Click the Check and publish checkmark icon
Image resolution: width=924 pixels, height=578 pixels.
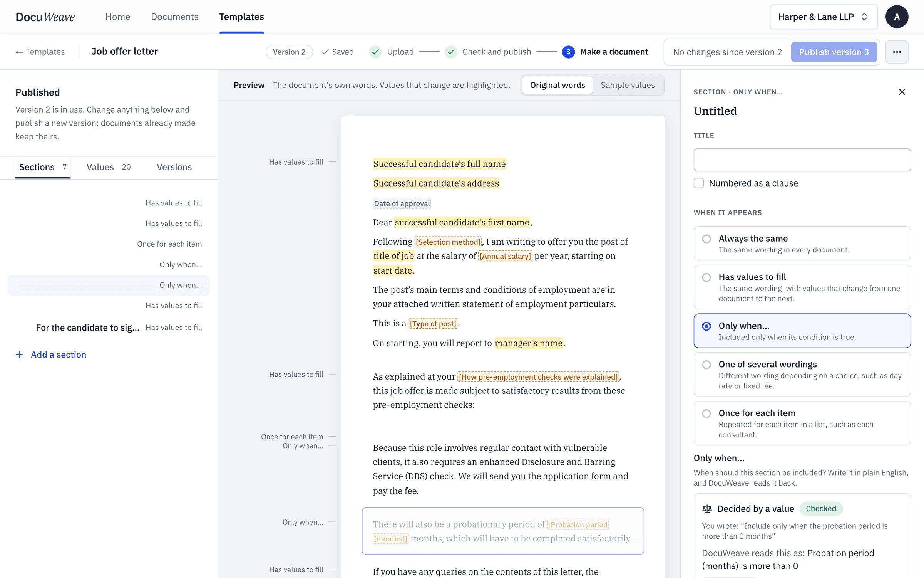[451, 52]
